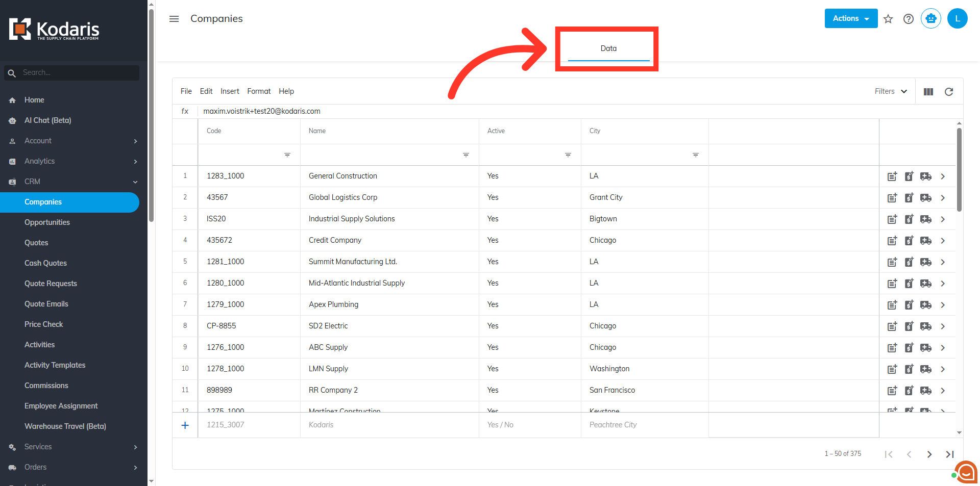
Task: Open filter menu for Name column
Action: point(466,155)
